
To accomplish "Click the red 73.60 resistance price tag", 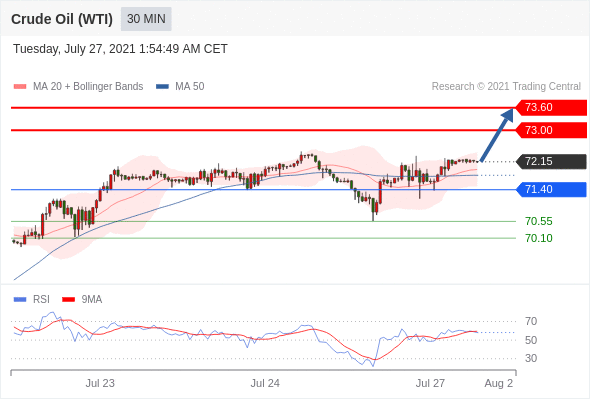I will pos(551,108).
